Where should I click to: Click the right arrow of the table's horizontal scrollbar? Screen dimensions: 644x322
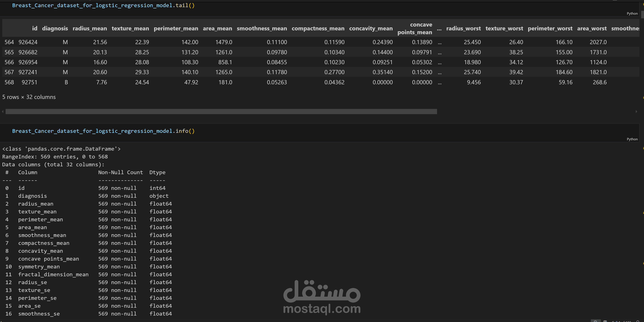click(636, 112)
